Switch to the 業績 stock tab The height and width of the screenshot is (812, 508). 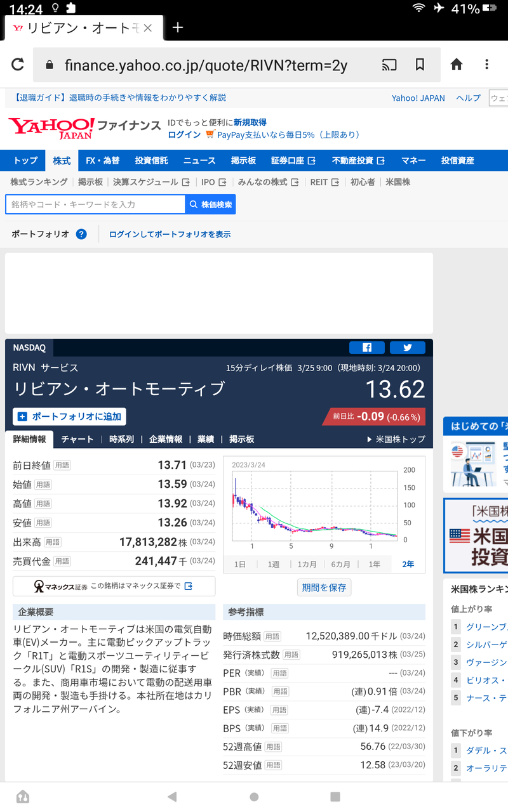pyautogui.click(x=206, y=439)
